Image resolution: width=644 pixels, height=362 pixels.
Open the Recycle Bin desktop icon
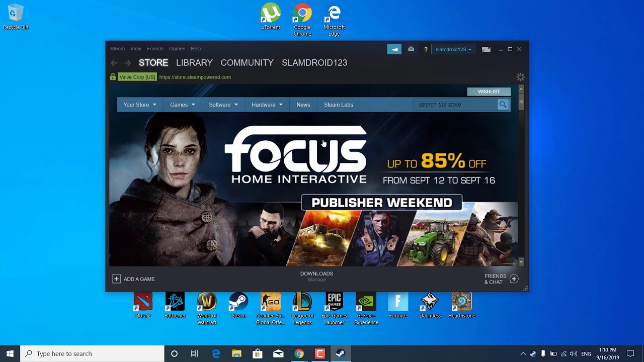point(16,17)
